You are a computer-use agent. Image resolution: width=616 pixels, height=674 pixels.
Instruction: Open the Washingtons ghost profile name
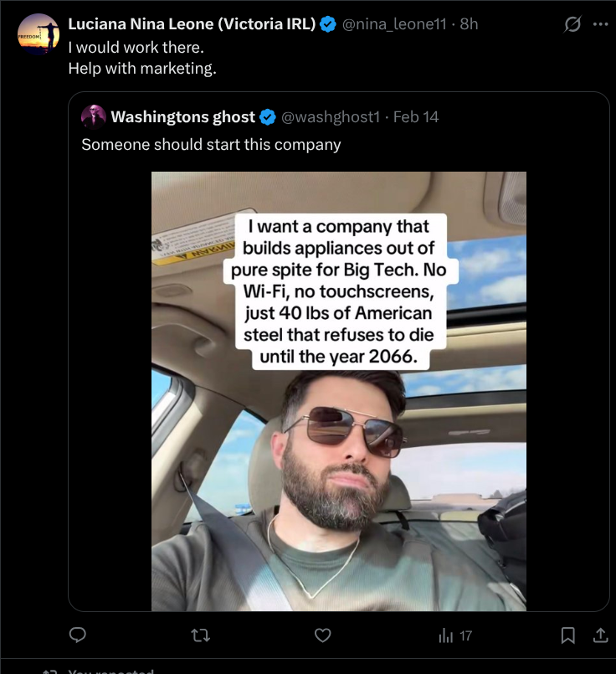[x=182, y=116]
